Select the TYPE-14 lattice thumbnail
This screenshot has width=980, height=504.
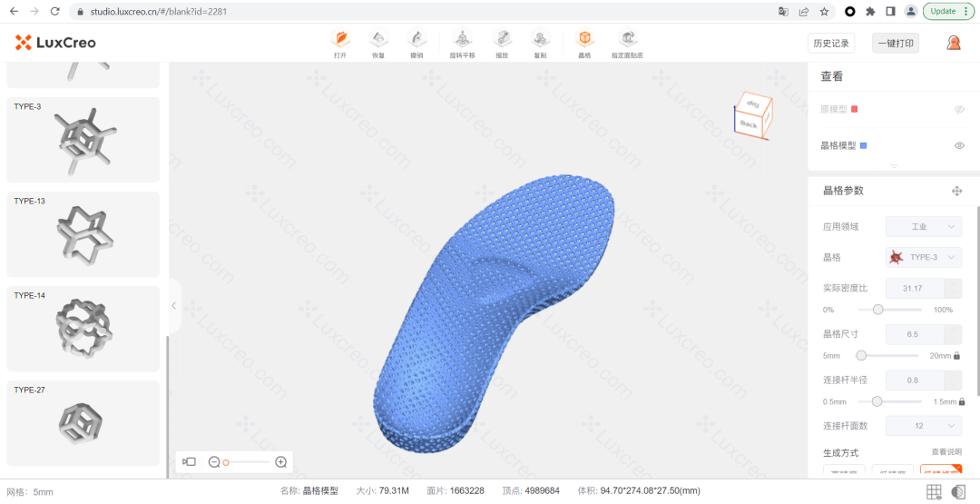tap(83, 329)
